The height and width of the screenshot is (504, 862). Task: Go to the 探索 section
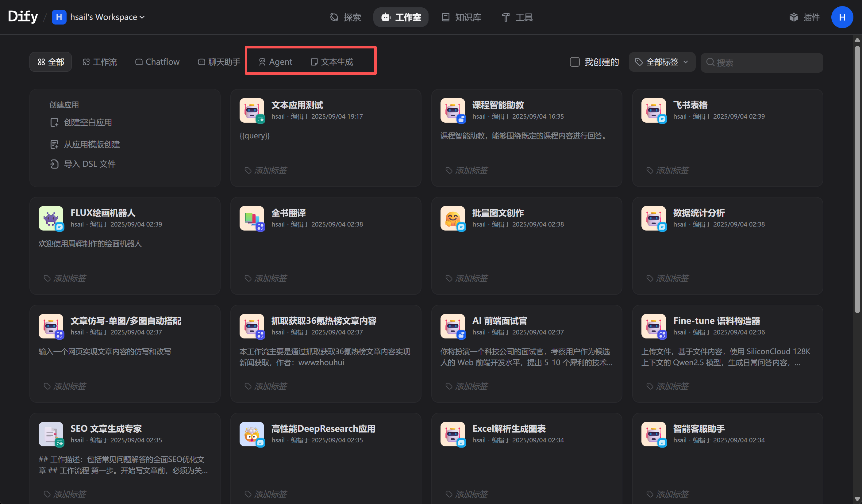point(345,17)
